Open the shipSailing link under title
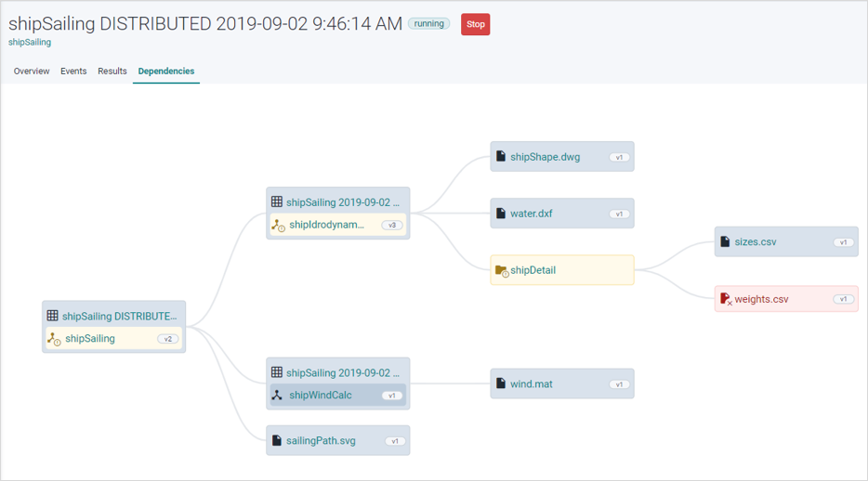 tap(30, 42)
